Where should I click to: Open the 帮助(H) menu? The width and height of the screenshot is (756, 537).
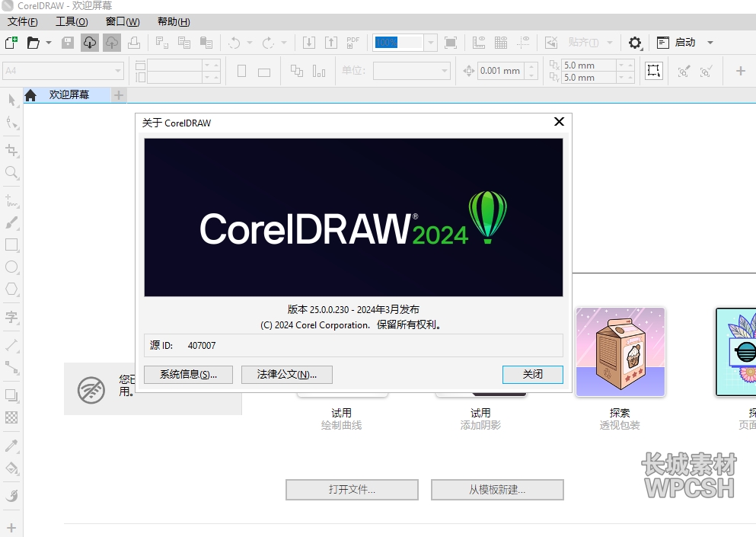click(x=174, y=22)
